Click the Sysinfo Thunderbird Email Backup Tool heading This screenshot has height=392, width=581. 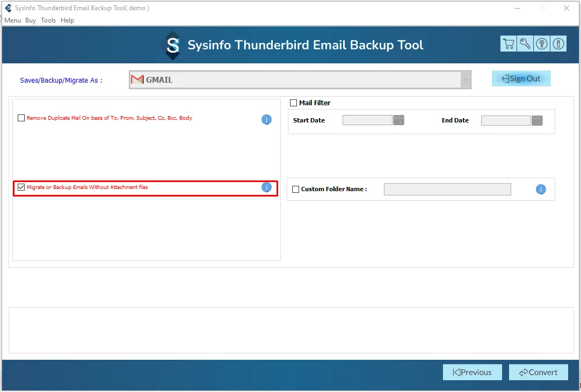pos(306,45)
